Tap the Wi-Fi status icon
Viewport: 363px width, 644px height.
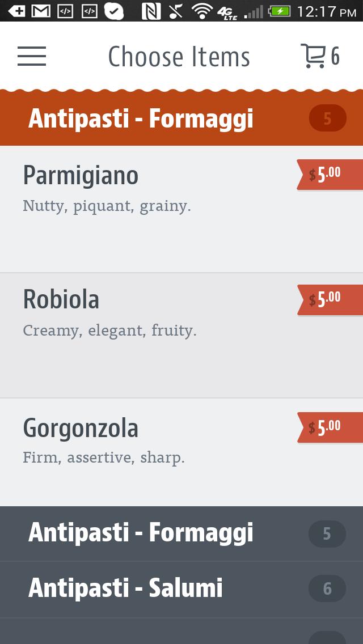click(202, 11)
